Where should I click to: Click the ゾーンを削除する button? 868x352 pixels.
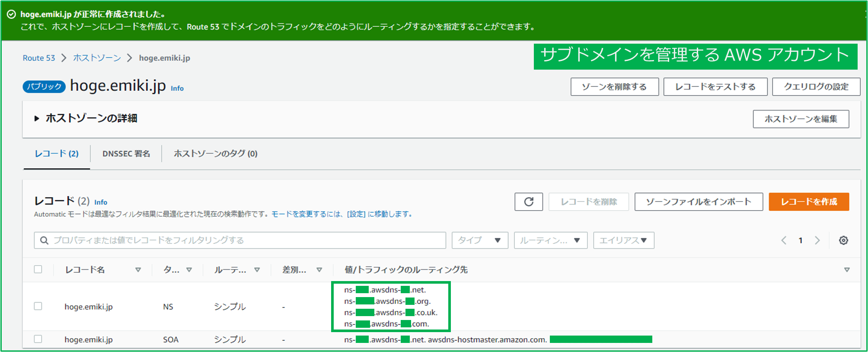pos(615,87)
